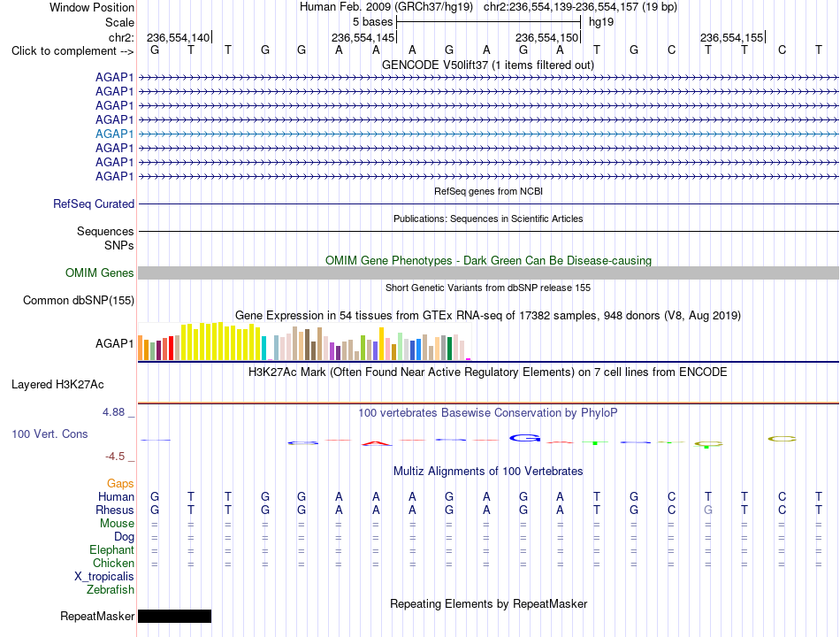This screenshot has width=840, height=637.
Task: Click the Sequences track label
Action: [x=105, y=231]
